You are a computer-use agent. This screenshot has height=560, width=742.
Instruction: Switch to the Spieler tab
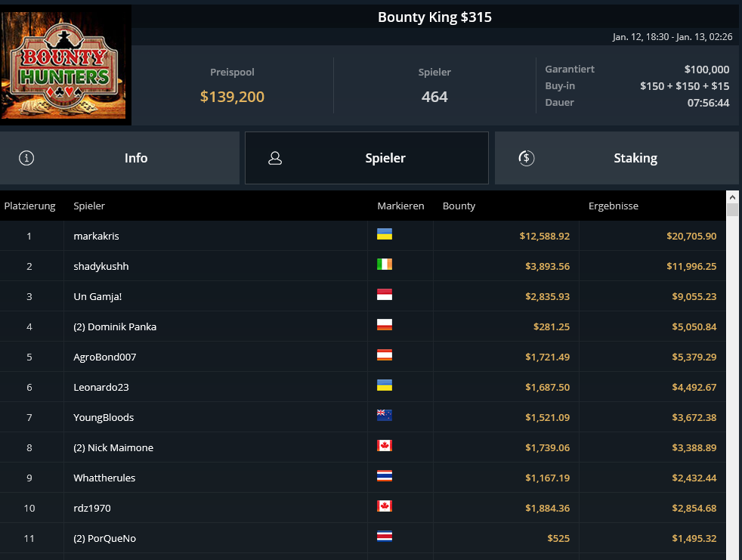366,158
